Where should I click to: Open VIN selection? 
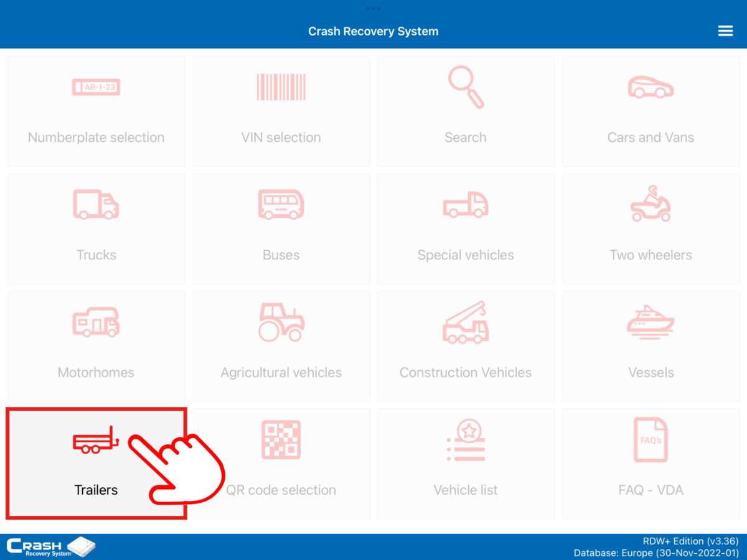[281, 111]
